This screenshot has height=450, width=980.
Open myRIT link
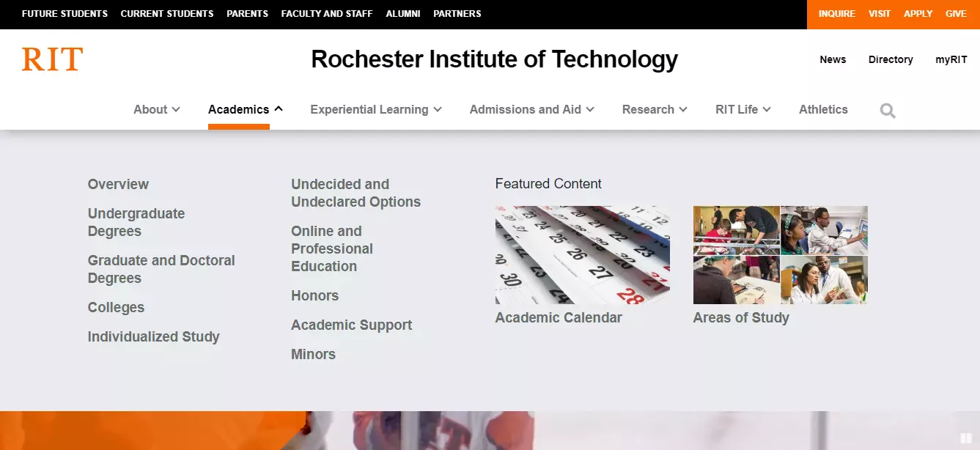point(951,59)
